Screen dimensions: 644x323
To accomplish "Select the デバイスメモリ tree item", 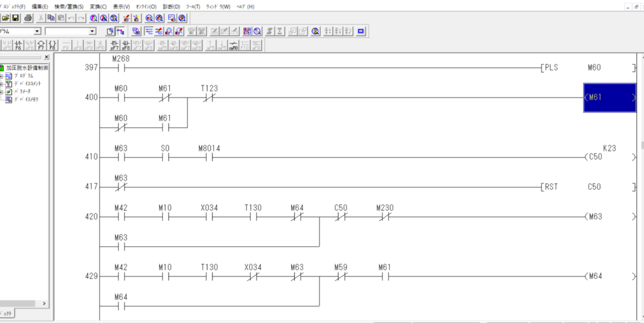I will [x=26, y=99].
